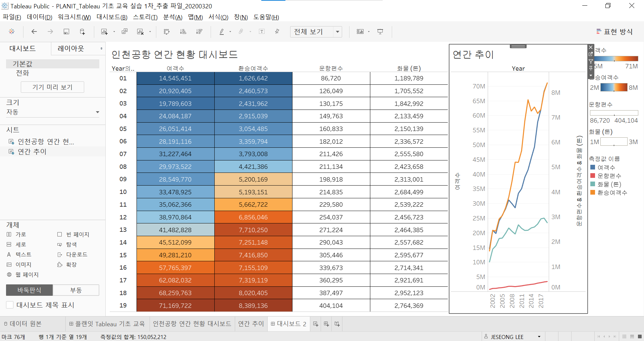Duplicate the current sheet
Viewport: 644px width, 341px height.
pos(124,31)
